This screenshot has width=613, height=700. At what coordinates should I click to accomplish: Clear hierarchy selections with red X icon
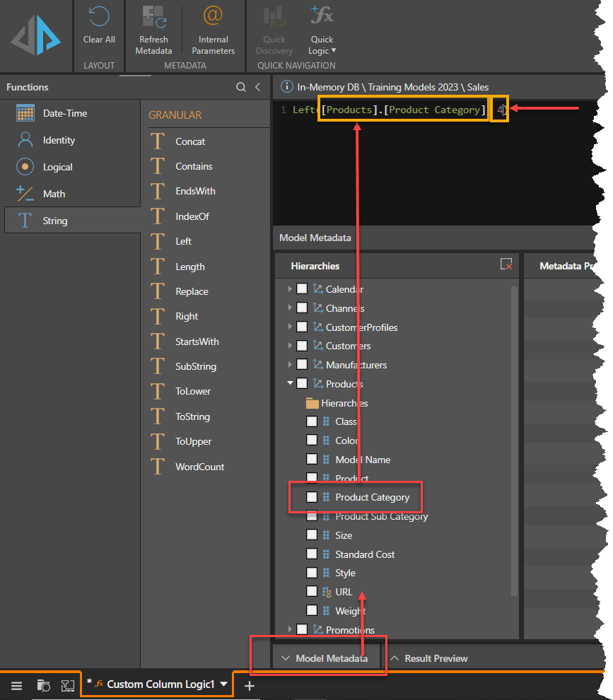coord(506,264)
